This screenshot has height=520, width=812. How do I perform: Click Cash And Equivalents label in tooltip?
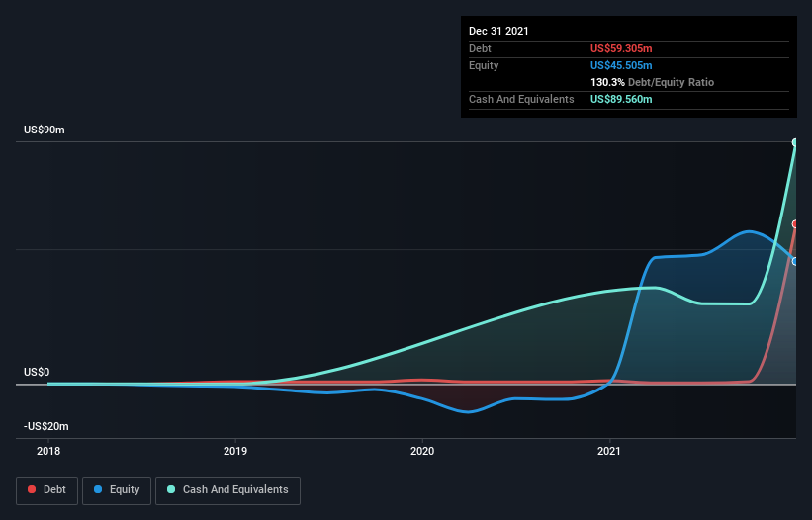coord(521,99)
